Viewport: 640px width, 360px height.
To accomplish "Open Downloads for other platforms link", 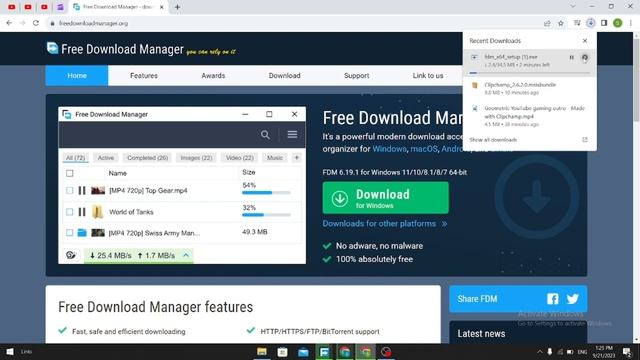I will coord(379,224).
